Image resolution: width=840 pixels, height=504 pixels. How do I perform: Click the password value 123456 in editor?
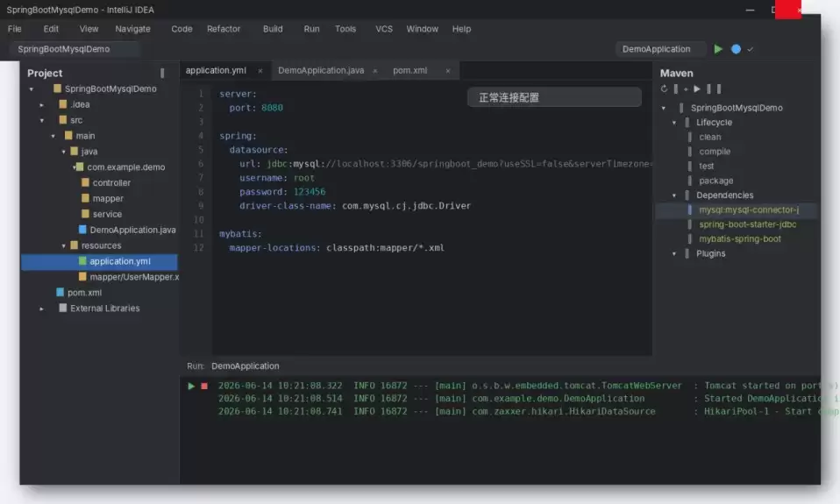[x=310, y=192]
